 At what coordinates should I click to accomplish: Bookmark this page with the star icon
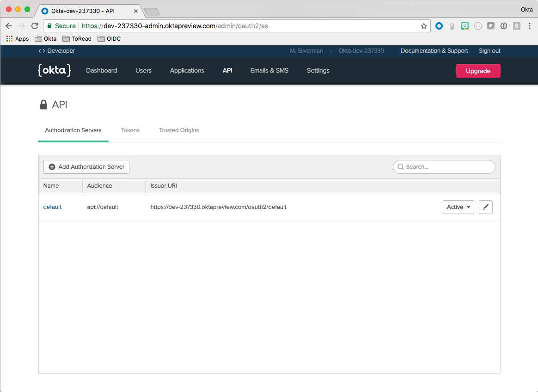click(x=423, y=26)
